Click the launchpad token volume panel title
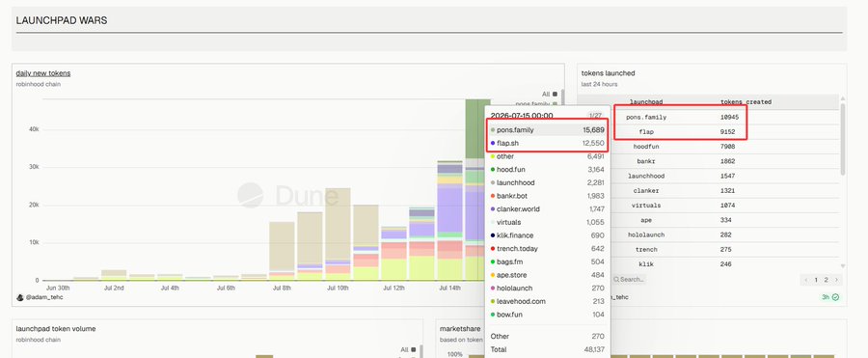 [x=56, y=329]
